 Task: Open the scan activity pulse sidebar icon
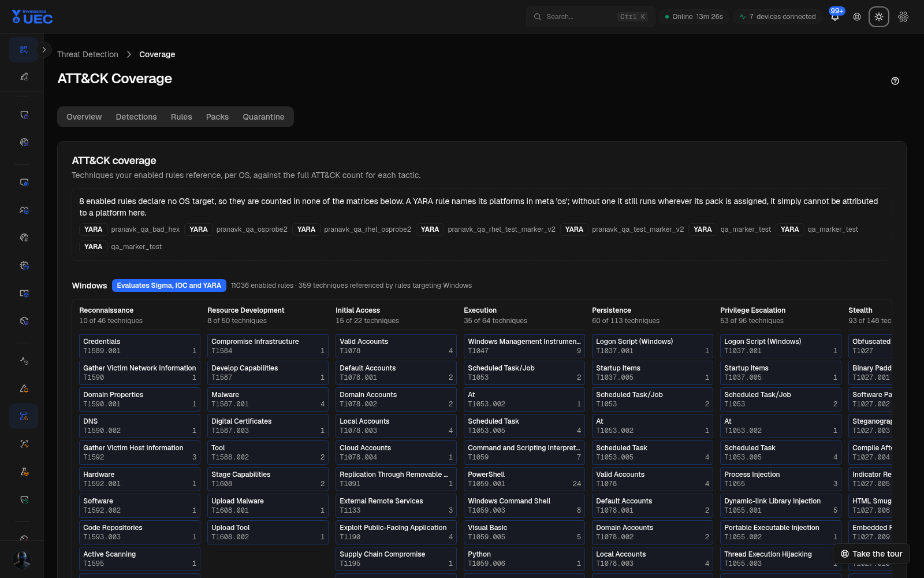pyautogui.click(x=24, y=444)
